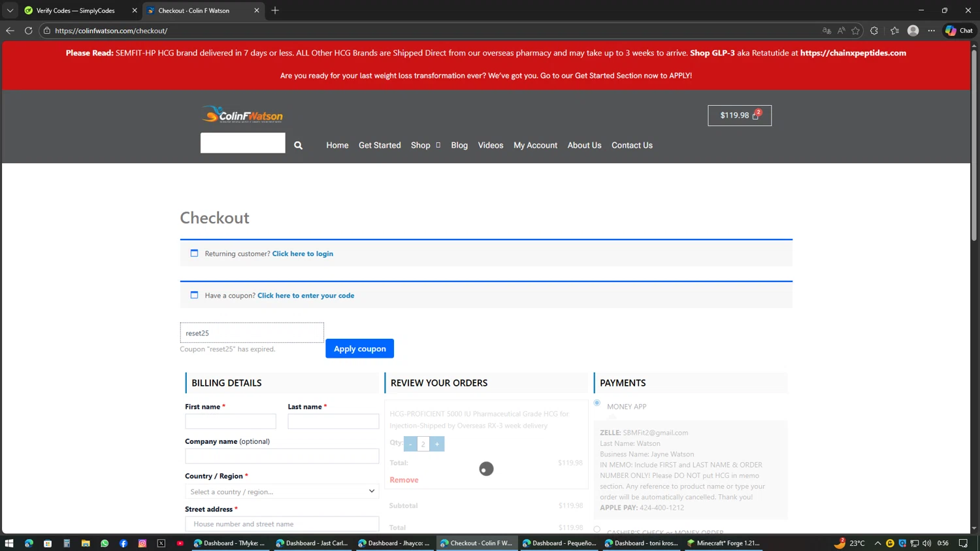This screenshot has height=551, width=980.
Task: Open Instagram from the taskbar
Action: (x=142, y=543)
